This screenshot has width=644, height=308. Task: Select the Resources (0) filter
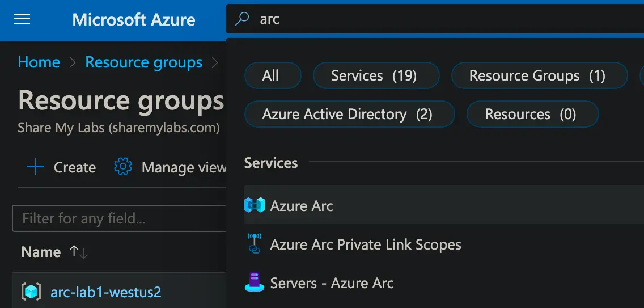coord(531,114)
